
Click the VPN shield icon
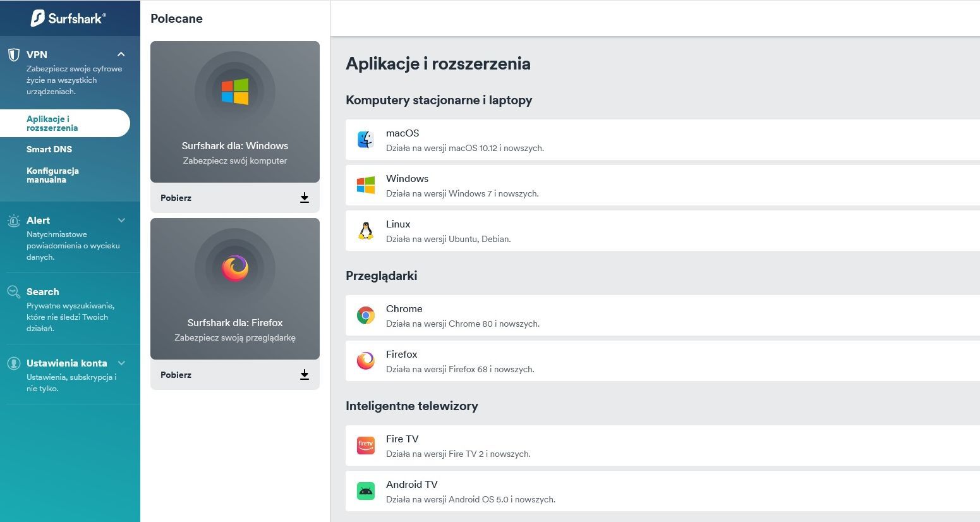click(x=13, y=55)
